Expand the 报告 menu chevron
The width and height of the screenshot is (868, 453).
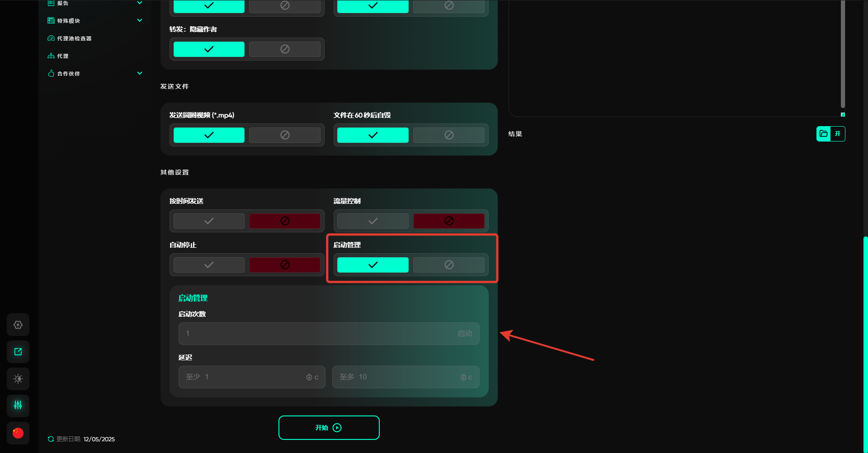[x=140, y=3]
